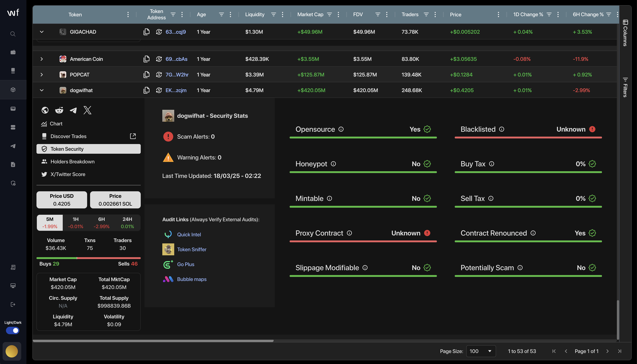Click the Reddit icon for dogwifhat
The image size is (637, 364).
pyautogui.click(x=59, y=110)
